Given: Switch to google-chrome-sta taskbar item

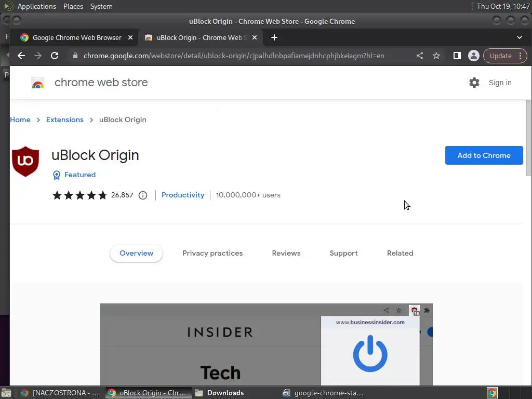Looking at the screenshot, I should click(x=323, y=393).
